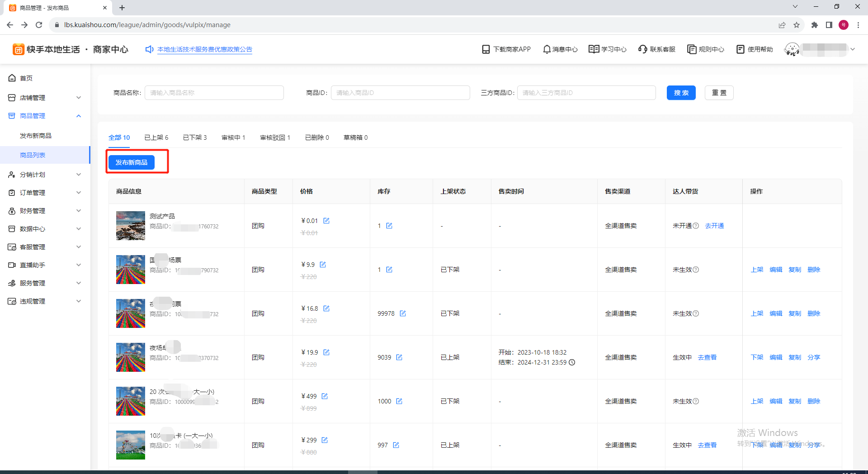The height and width of the screenshot is (474, 868).
Task: Click the contact customer service headset icon
Action: point(642,49)
